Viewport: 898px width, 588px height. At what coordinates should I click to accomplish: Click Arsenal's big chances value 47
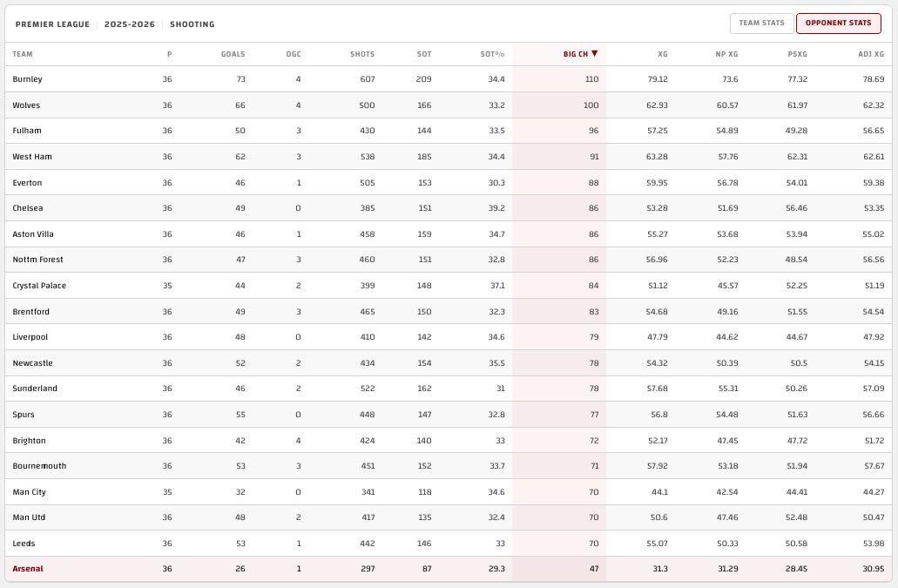(x=594, y=569)
